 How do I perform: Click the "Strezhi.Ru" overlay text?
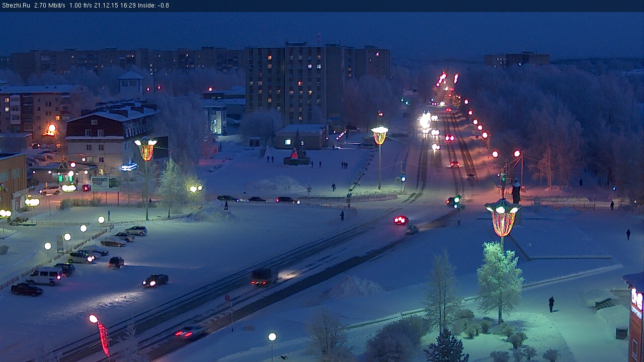16,6
